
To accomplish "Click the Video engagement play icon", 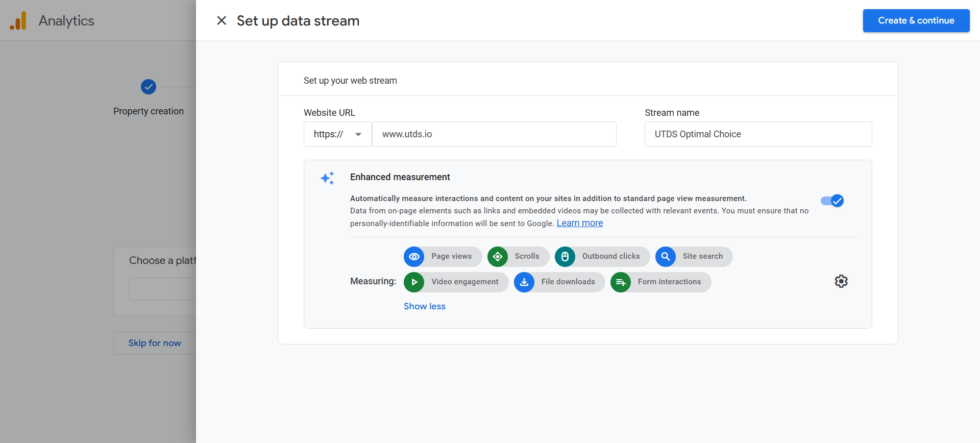I will [414, 282].
